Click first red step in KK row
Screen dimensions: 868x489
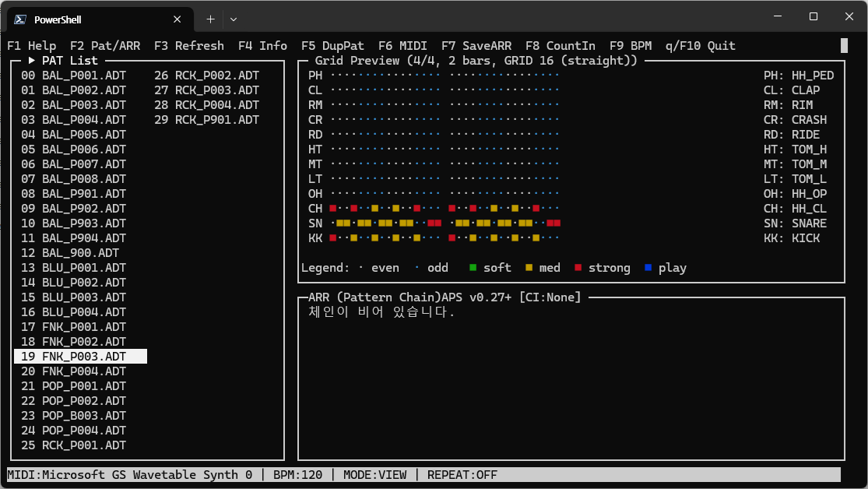coord(332,238)
